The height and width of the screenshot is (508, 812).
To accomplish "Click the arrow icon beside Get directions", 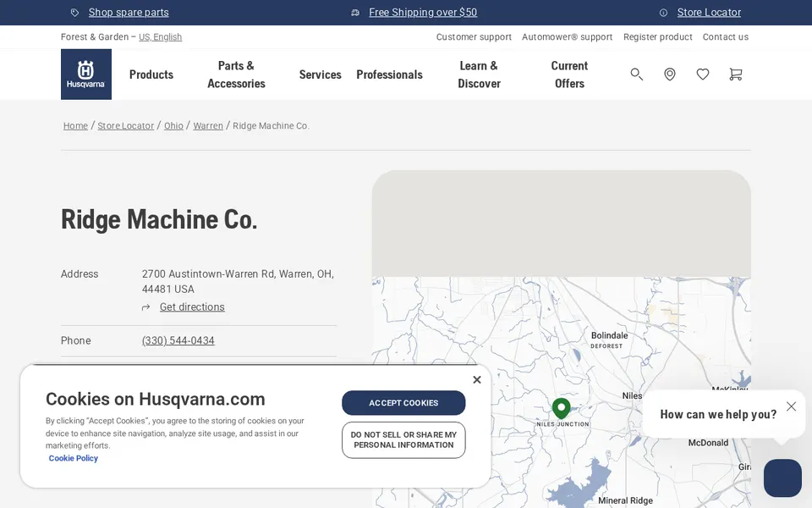I will pos(146,307).
